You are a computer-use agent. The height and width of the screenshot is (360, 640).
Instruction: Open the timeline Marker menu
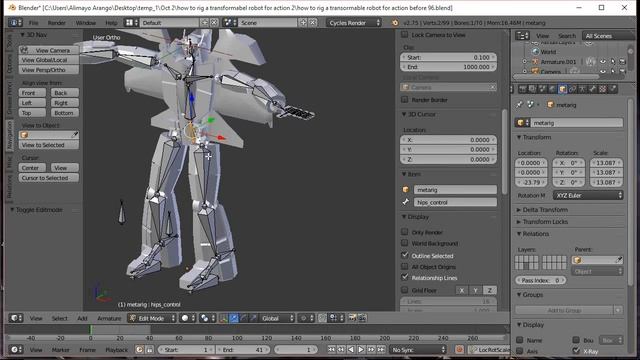click(60, 350)
